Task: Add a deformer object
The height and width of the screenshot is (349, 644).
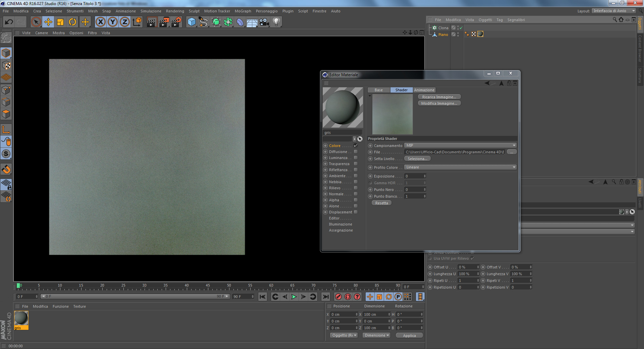Action: tap(240, 22)
